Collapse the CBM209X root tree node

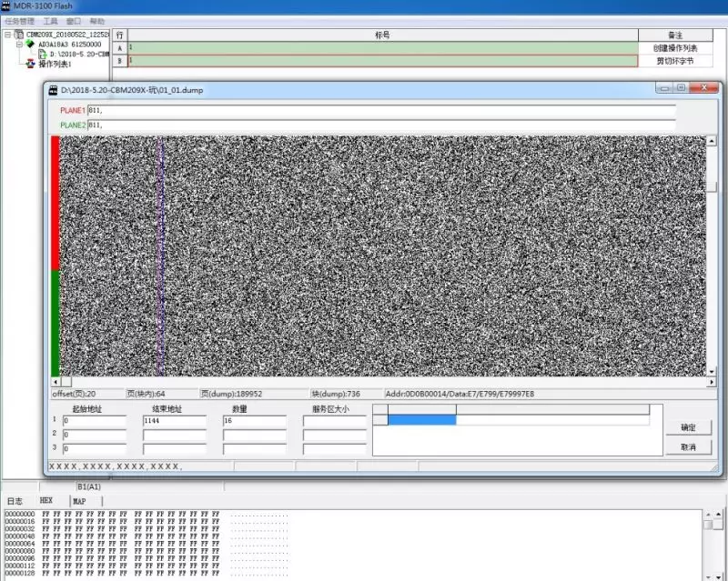pyautogui.click(x=7, y=35)
